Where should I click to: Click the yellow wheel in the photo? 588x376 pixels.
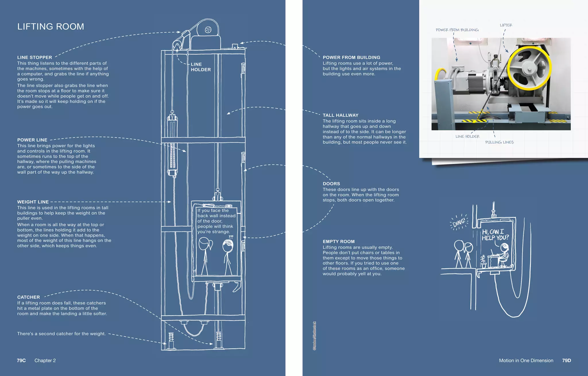[x=529, y=68]
